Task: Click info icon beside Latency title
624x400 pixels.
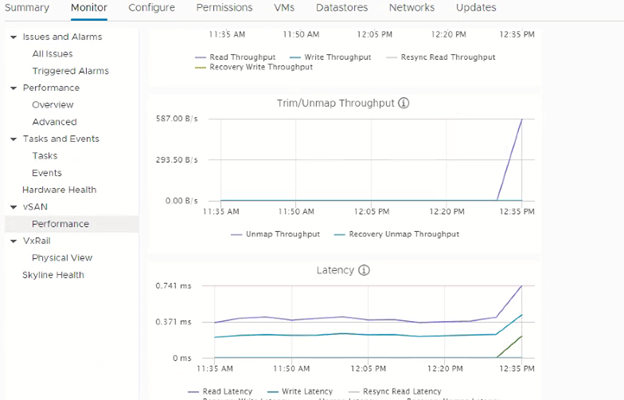Action: pos(364,270)
